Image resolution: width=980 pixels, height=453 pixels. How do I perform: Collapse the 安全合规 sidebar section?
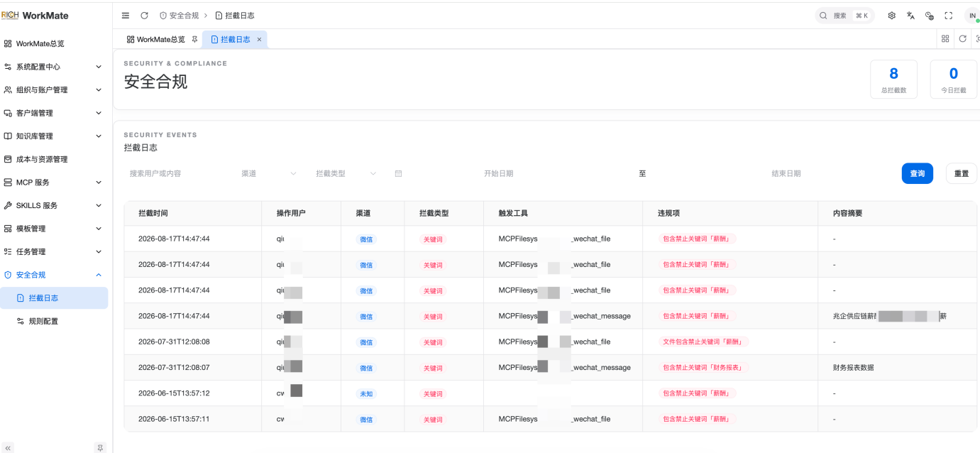pos(54,275)
